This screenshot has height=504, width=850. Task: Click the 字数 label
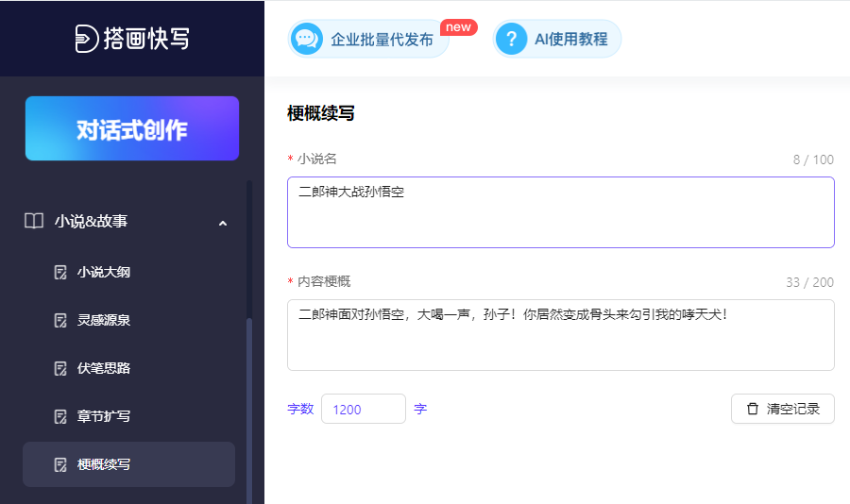(300, 409)
